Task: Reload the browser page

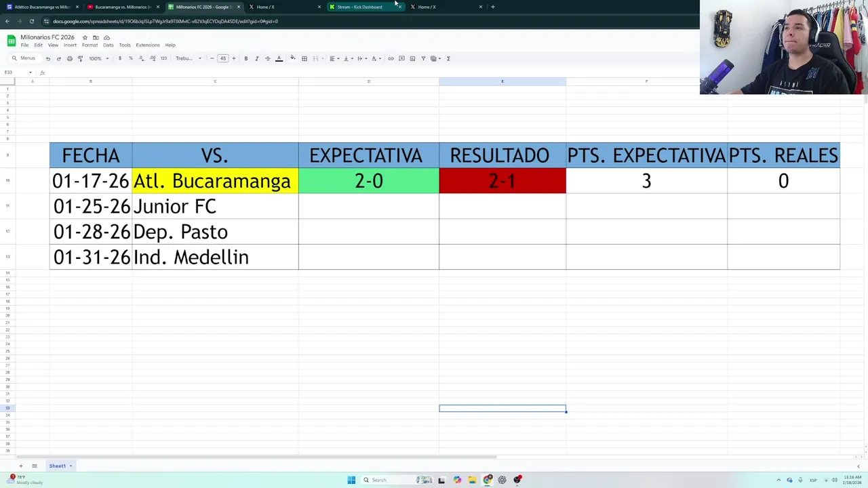Action: click(x=31, y=21)
